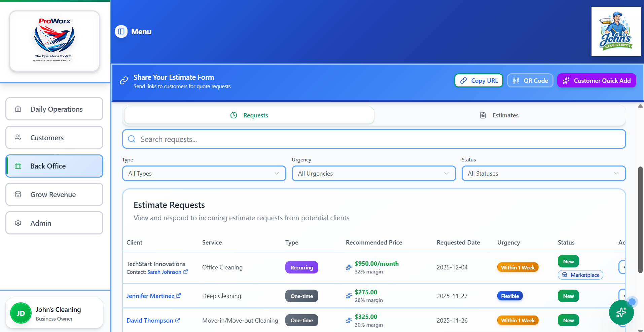Click the AI sparkle icon beside $950.00/month price

click(x=349, y=267)
